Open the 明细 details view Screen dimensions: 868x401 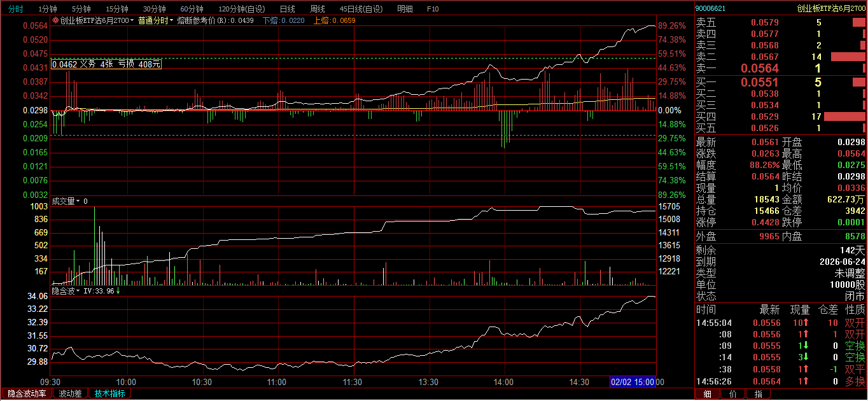point(404,9)
